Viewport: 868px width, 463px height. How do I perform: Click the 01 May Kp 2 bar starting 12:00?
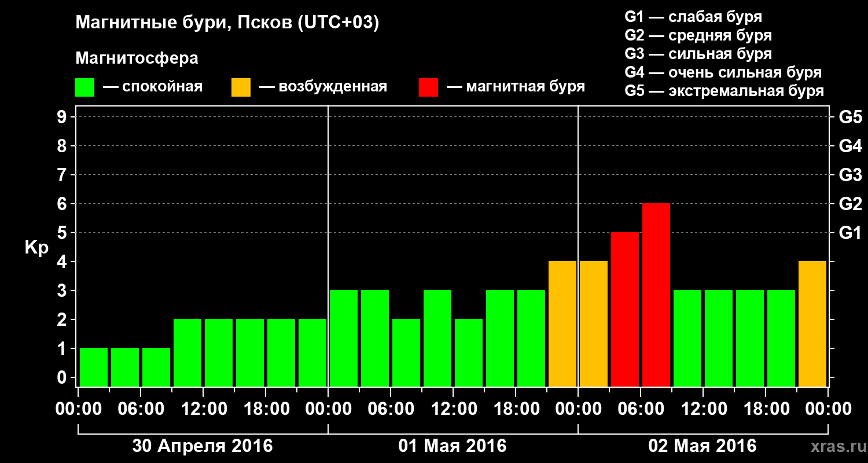click(x=469, y=353)
